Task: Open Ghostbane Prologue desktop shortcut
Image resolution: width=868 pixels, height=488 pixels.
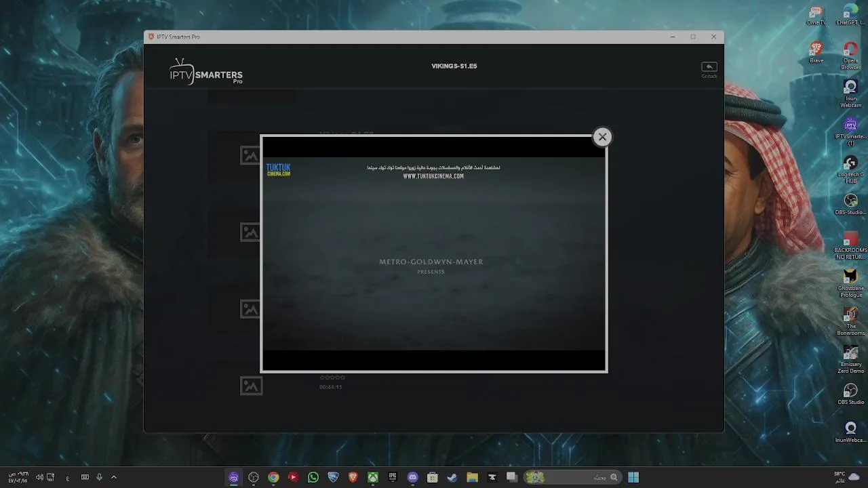Action: (x=850, y=285)
